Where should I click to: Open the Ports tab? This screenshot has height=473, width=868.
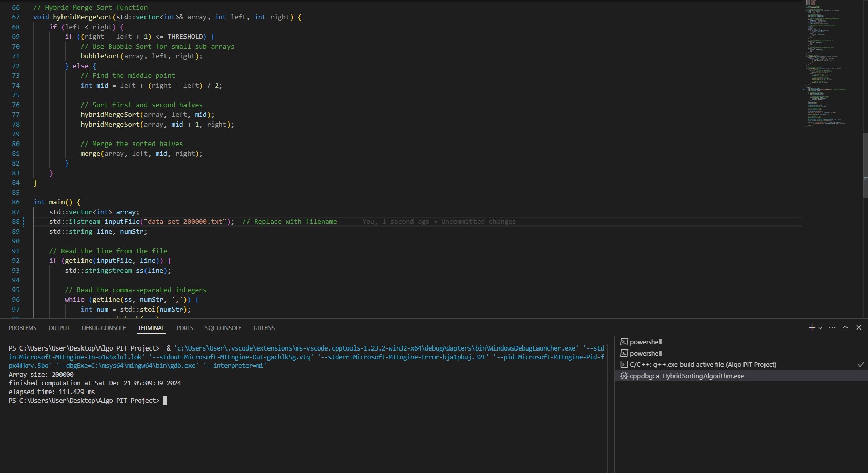[184, 328]
